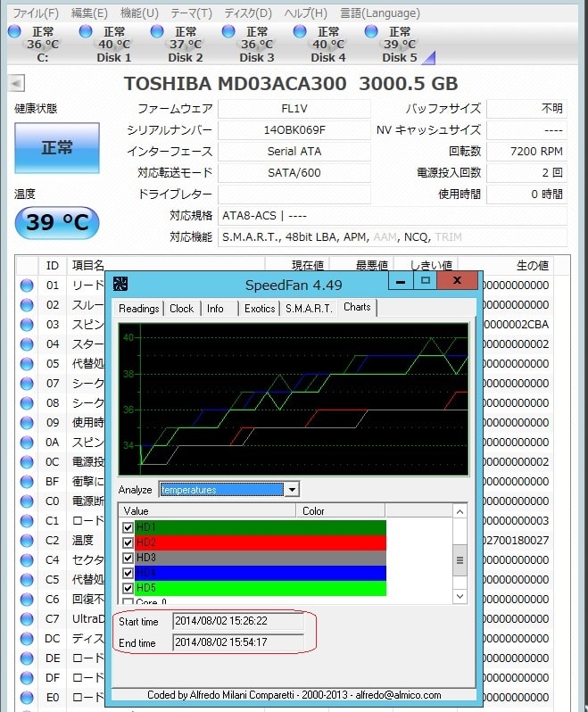Screen dimensions: 588x712
Task: Select the blue HD4 color bar
Action: coord(261,573)
